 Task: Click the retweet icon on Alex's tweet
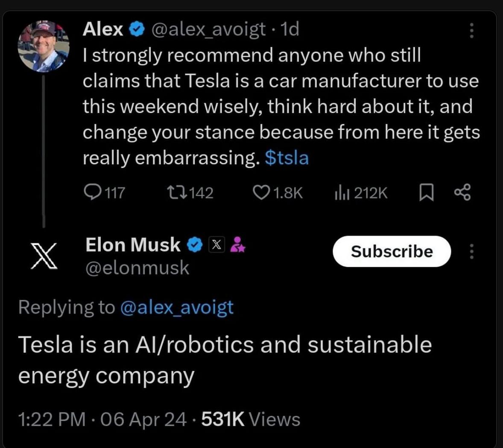click(x=176, y=193)
